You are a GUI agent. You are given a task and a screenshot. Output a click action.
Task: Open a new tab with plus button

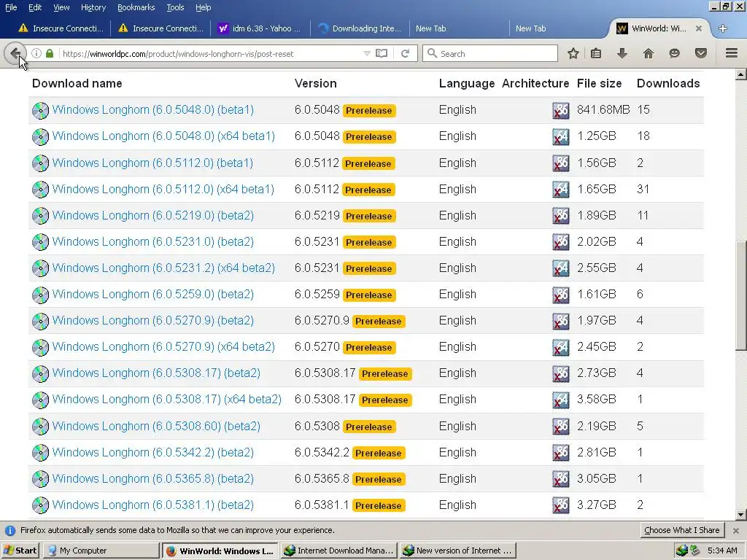[x=723, y=28]
